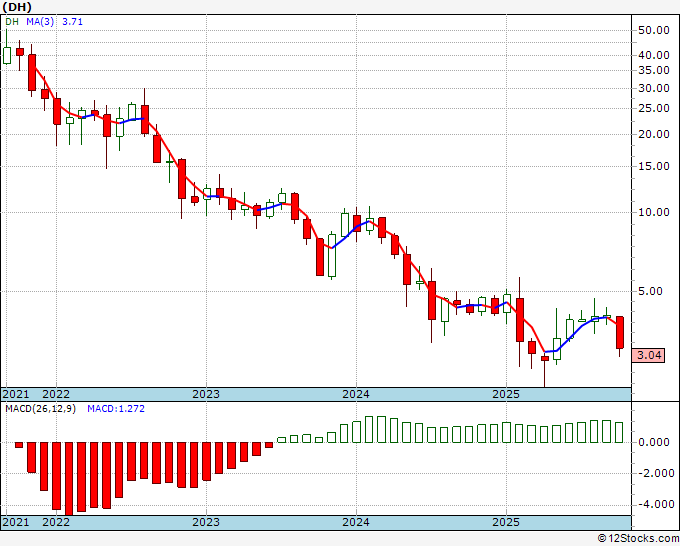Viewport: 680px width, 546px height.
Task: Select the MA(3) indicator label
Action: (40, 22)
